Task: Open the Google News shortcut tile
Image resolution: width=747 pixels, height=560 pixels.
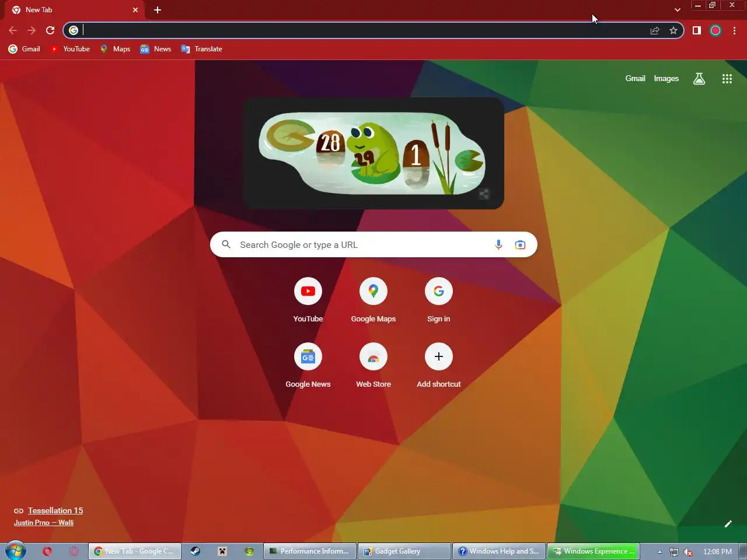Action: point(308,366)
